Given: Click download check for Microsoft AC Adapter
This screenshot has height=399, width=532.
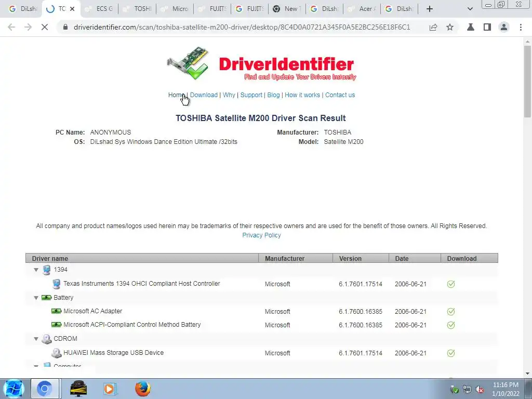Looking at the screenshot, I should (x=451, y=312).
